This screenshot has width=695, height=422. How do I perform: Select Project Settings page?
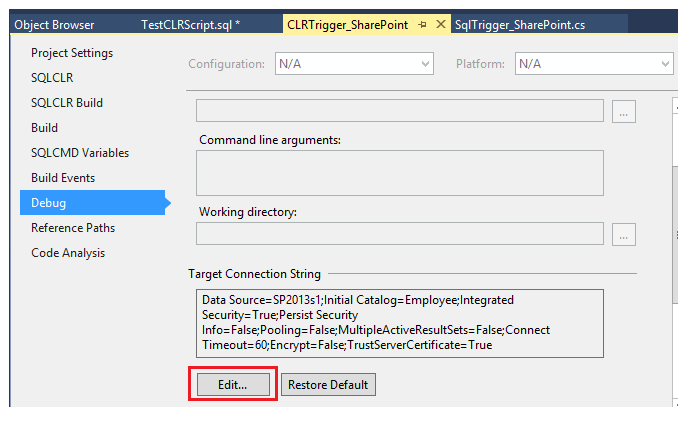pos(72,53)
